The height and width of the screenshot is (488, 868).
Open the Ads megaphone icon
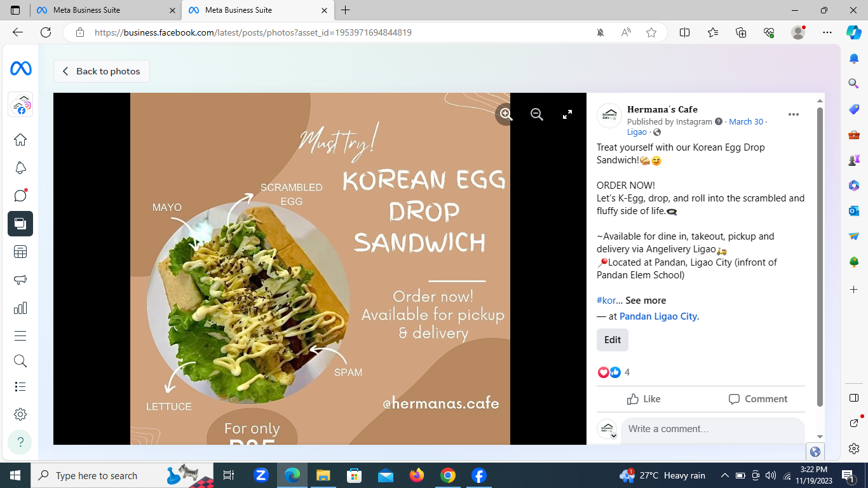point(20,280)
